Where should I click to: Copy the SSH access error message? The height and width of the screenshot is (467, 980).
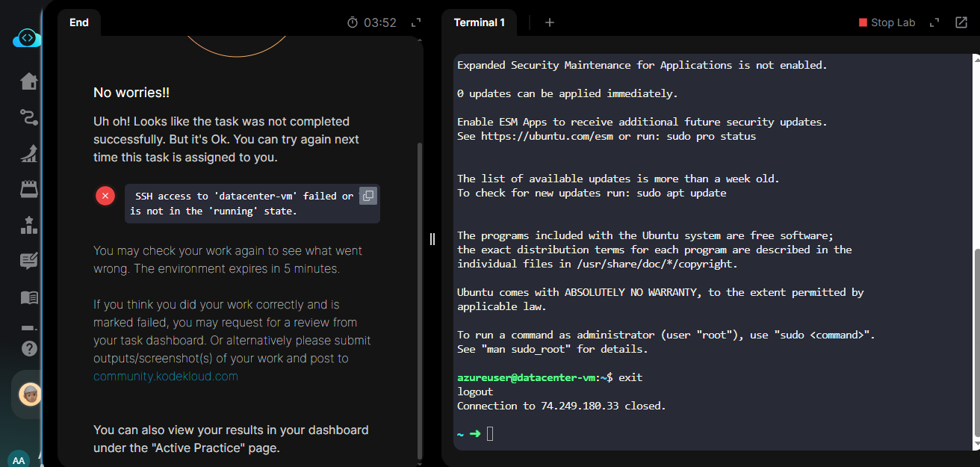click(368, 196)
